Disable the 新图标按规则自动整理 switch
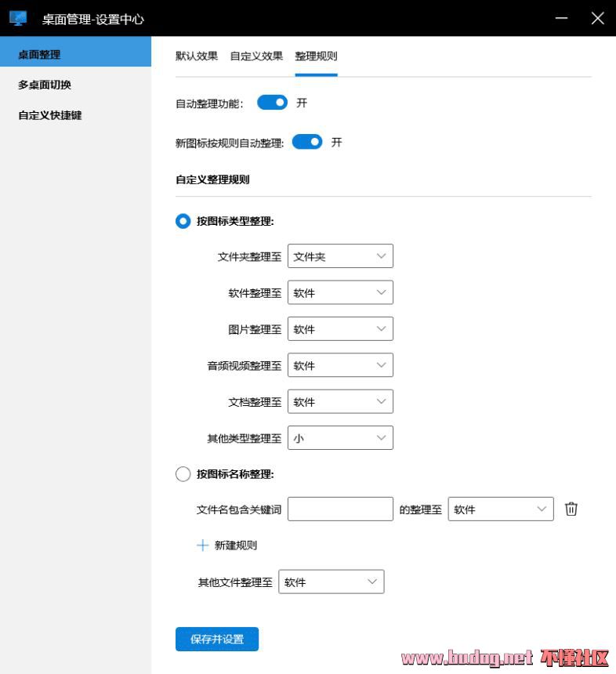 pyautogui.click(x=307, y=142)
